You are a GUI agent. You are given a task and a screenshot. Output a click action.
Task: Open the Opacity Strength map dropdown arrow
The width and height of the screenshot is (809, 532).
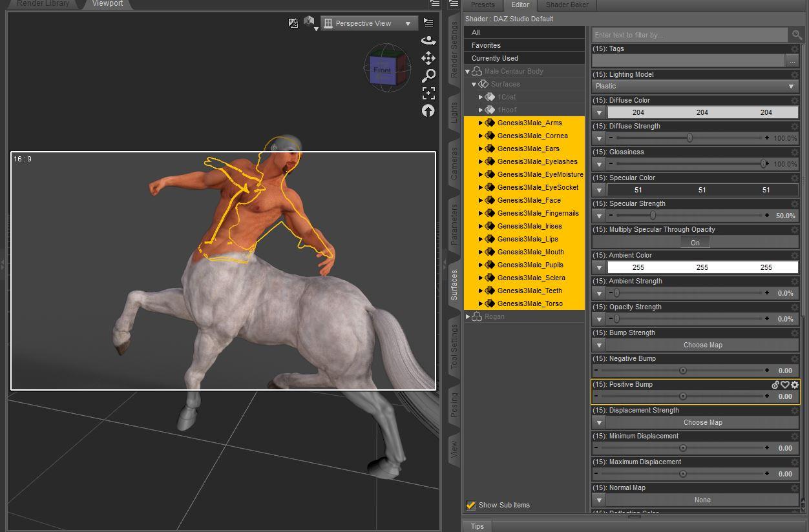599,319
